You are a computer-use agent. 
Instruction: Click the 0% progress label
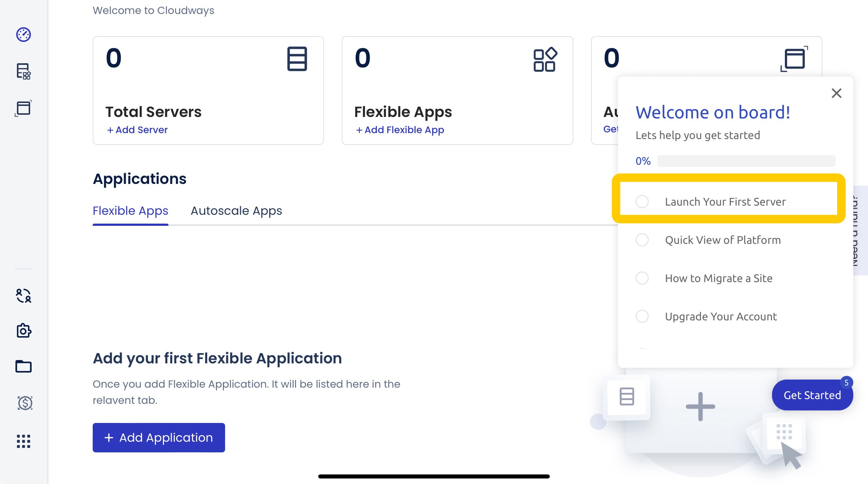pos(643,161)
